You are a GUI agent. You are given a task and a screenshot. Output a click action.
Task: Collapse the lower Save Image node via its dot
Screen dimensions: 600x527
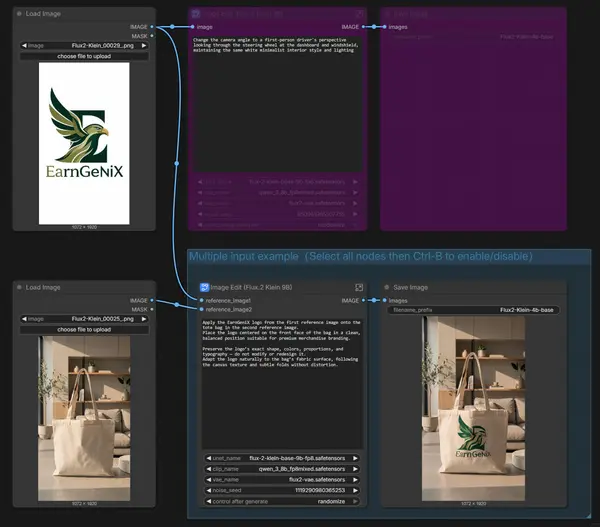click(x=387, y=287)
